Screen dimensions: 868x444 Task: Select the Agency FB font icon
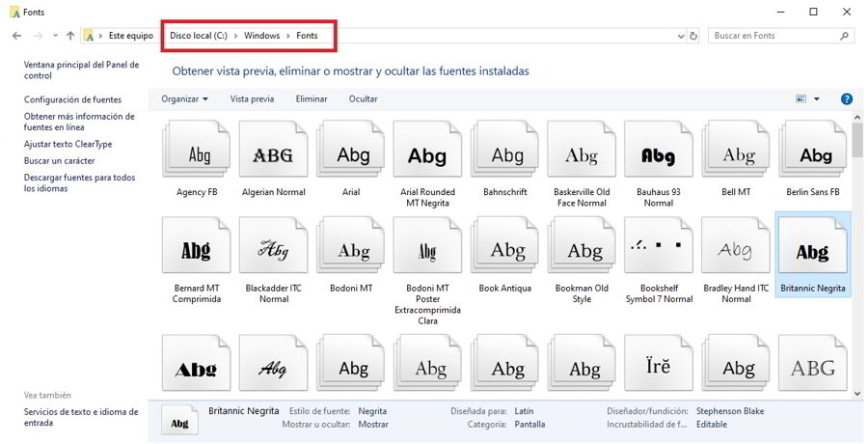(x=196, y=149)
